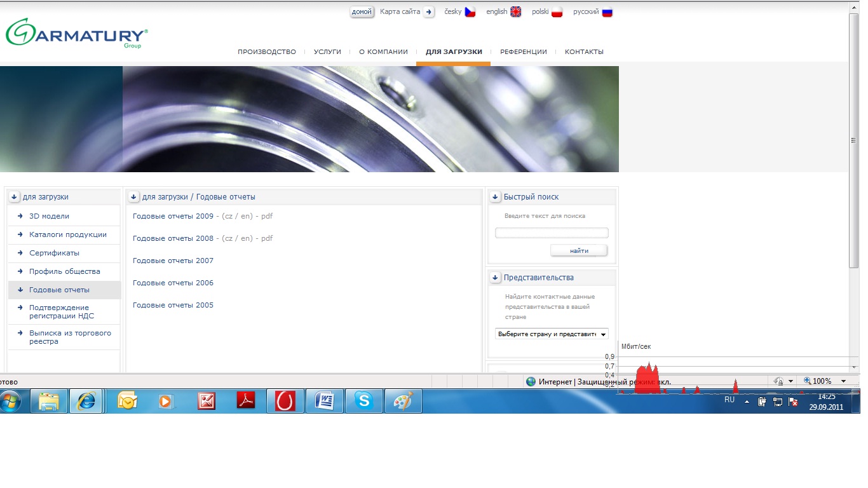Open Годовые отчеты 2007 link
Image resolution: width=868 pixels, height=488 pixels.
173,261
